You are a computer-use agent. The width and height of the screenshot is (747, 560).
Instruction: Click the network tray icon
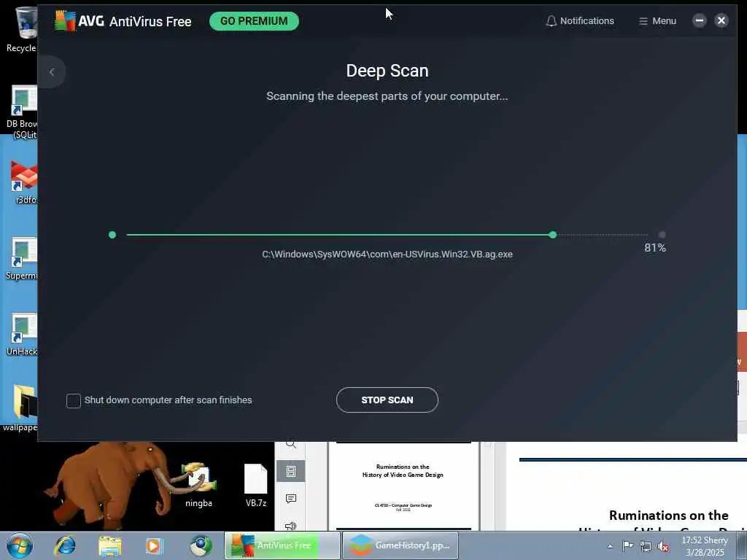[646, 546]
